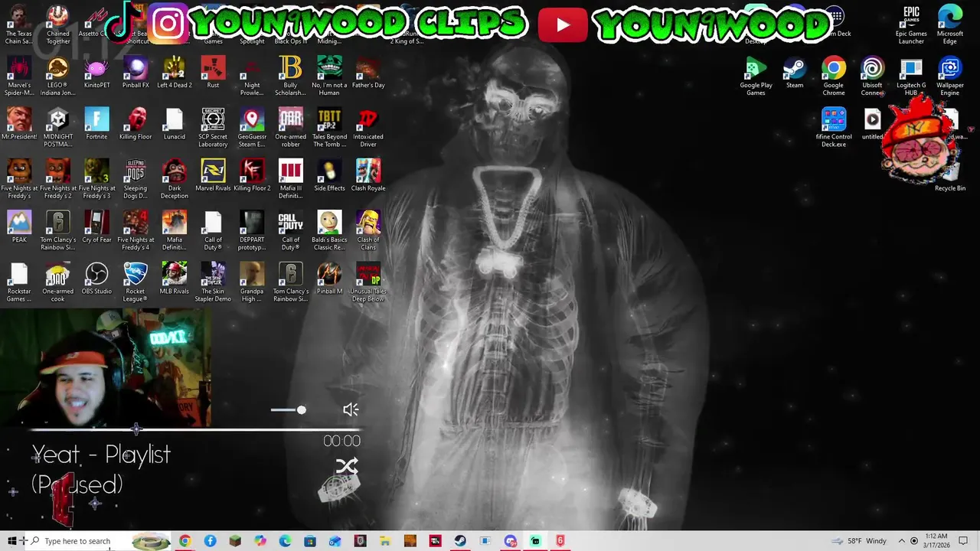Image resolution: width=980 pixels, height=551 pixels.
Task: Select the Left 4 Dead 2 icon
Action: coord(174,72)
